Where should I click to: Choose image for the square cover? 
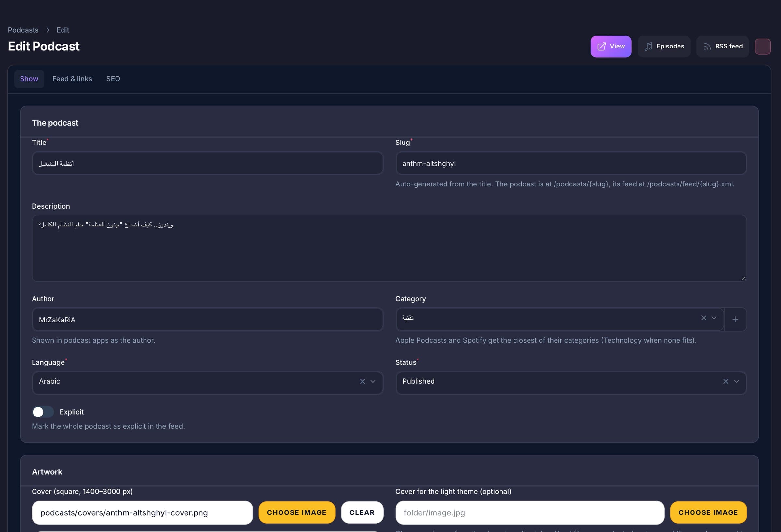tap(296, 512)
